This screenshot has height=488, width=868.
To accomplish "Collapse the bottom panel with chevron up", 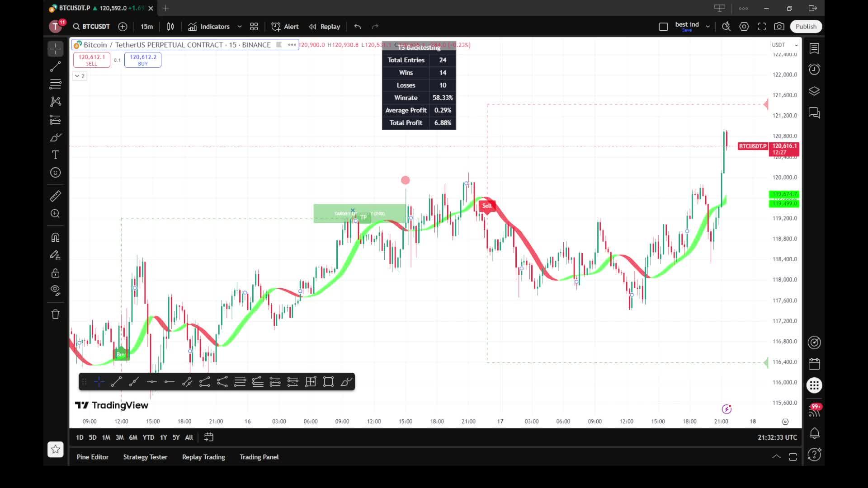I will tap(776, 457).
